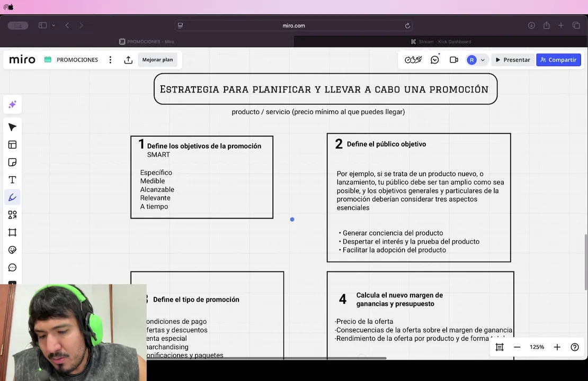Zoom out with minus button
588x381 pixels.
pyautogui.click(x=516, y=347)
